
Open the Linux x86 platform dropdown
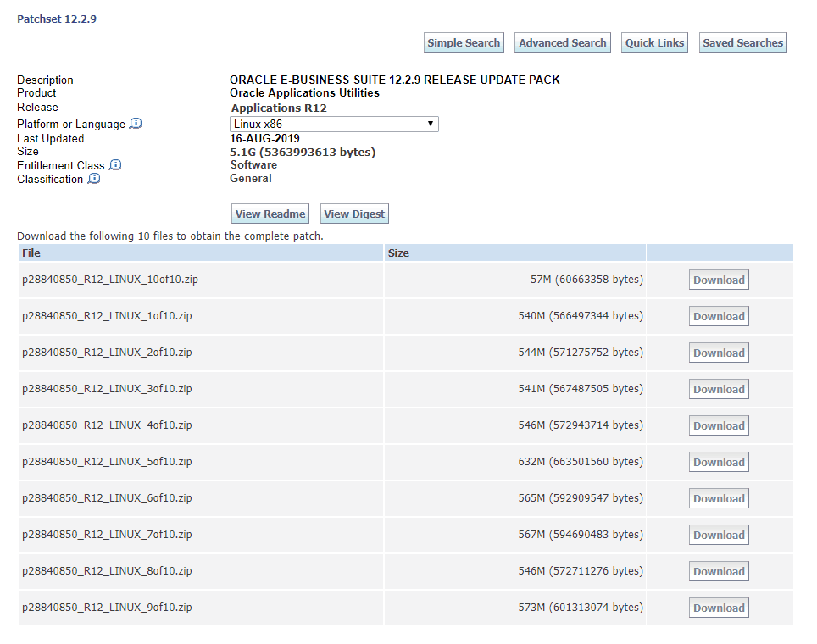pyautogui.click(x=334, y=124)
